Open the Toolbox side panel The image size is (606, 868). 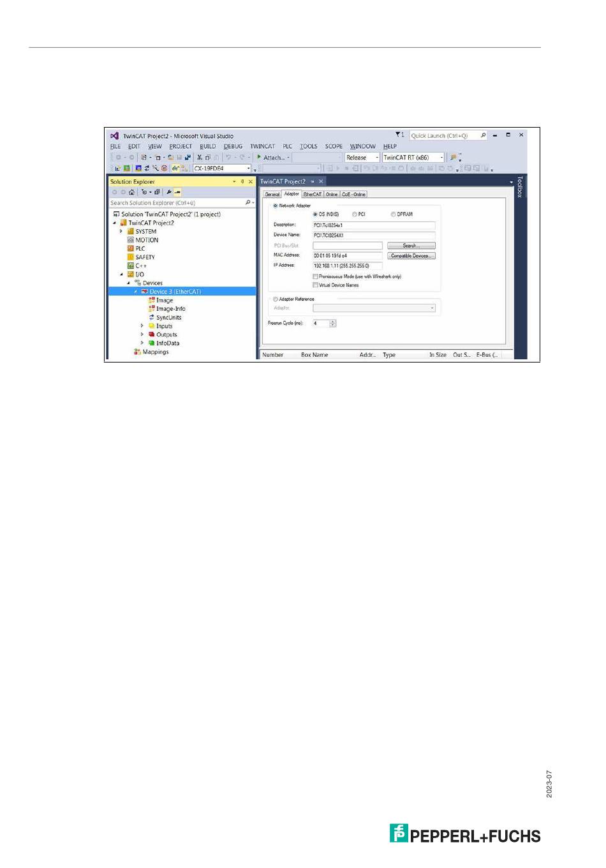[x=520, y=187]
